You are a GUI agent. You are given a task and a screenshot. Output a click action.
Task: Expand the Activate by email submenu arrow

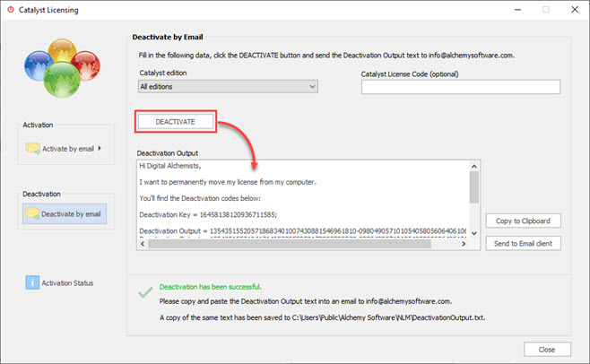point(100,148)
